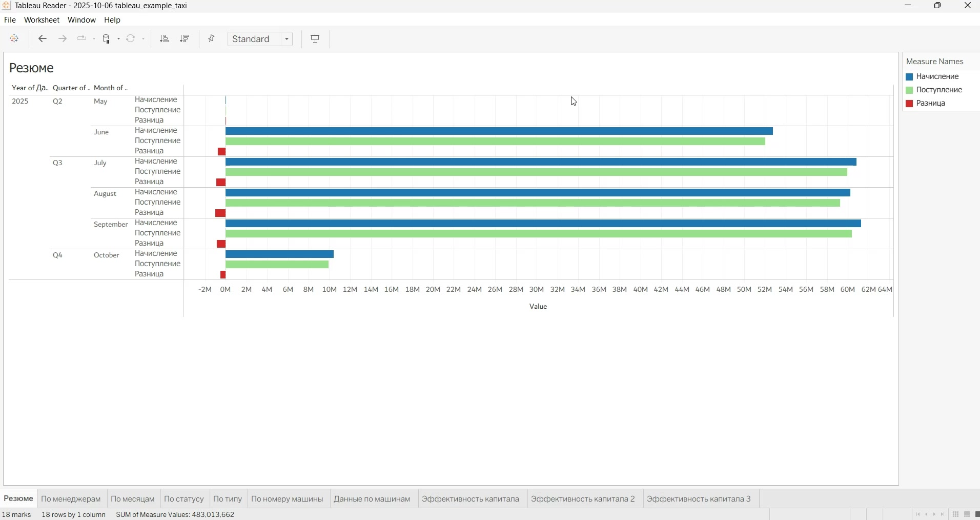The width and height of the screenshot is (980, 520).
Task: Expand the pause auto updates dropdown arrow
Action: (x=119, y=39)
